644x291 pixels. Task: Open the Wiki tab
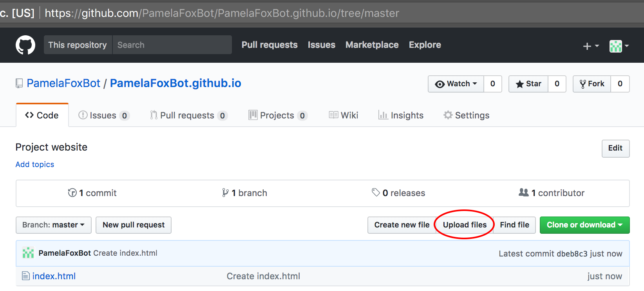344,115
